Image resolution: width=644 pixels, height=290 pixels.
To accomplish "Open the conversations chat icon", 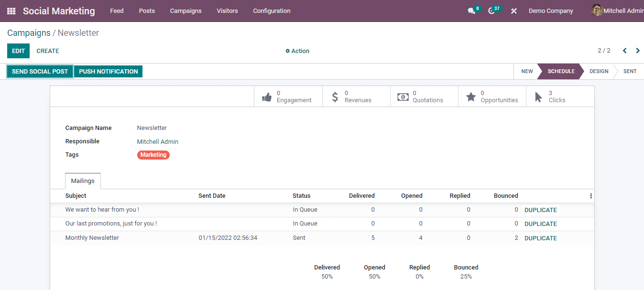I will 472,11.
